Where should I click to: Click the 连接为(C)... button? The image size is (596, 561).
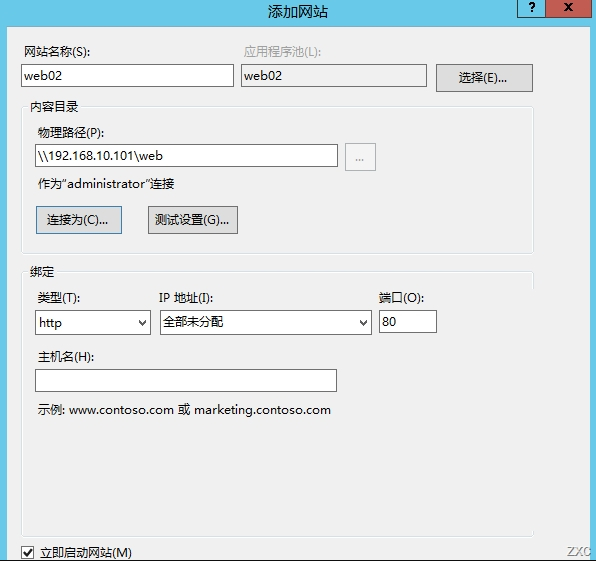point(79,220)
